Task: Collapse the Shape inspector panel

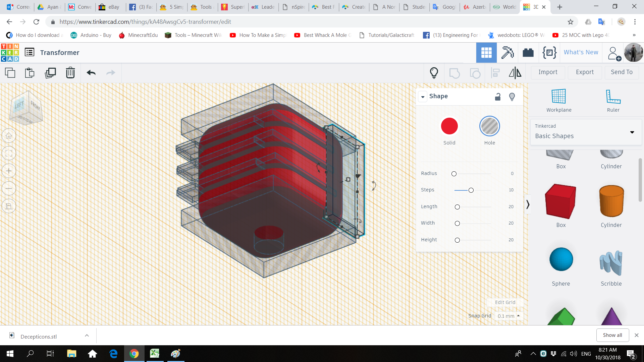Action: coord(423,97)
